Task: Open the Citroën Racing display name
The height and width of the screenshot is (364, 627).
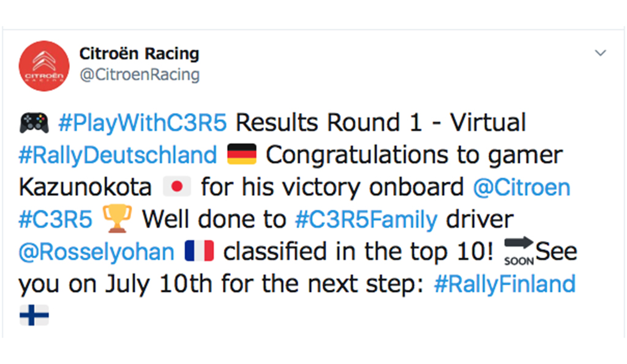Action: pos(139,54)
